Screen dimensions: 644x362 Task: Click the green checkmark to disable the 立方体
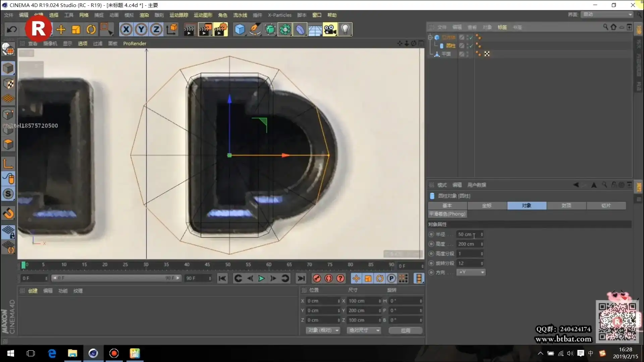click(x=471, y=38)
